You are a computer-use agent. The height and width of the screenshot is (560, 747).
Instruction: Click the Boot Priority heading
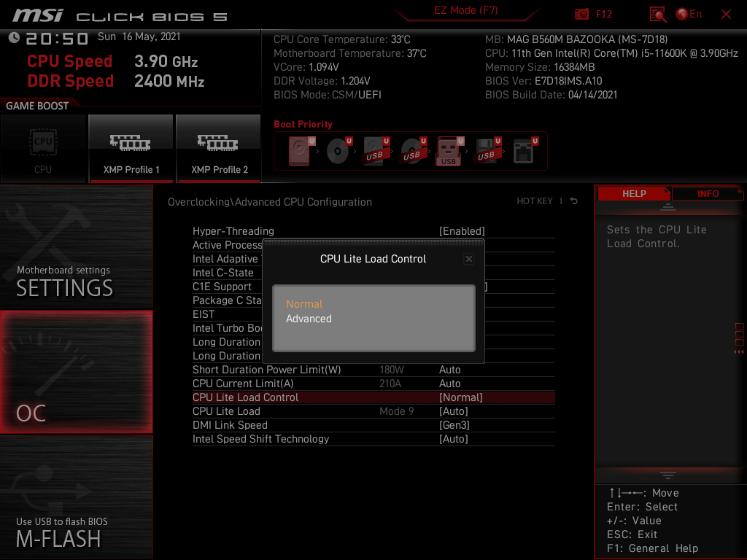303,124
